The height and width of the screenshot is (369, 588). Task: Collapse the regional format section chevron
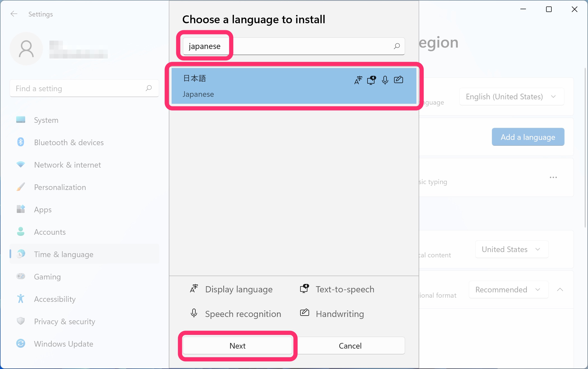560,290
